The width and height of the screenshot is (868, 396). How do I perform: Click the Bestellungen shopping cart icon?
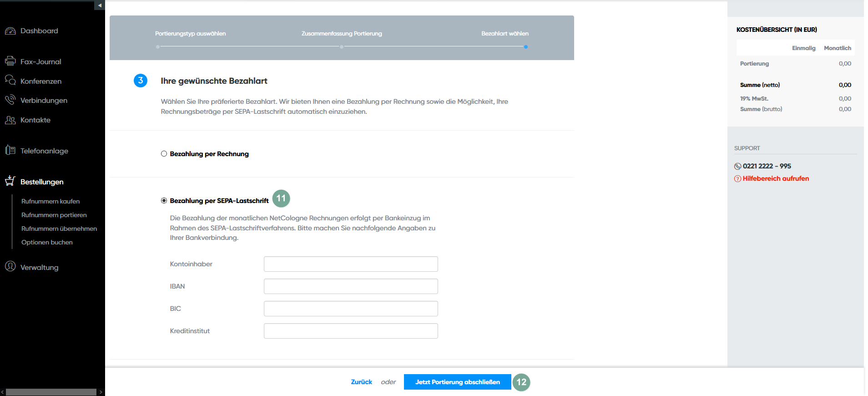10,181
